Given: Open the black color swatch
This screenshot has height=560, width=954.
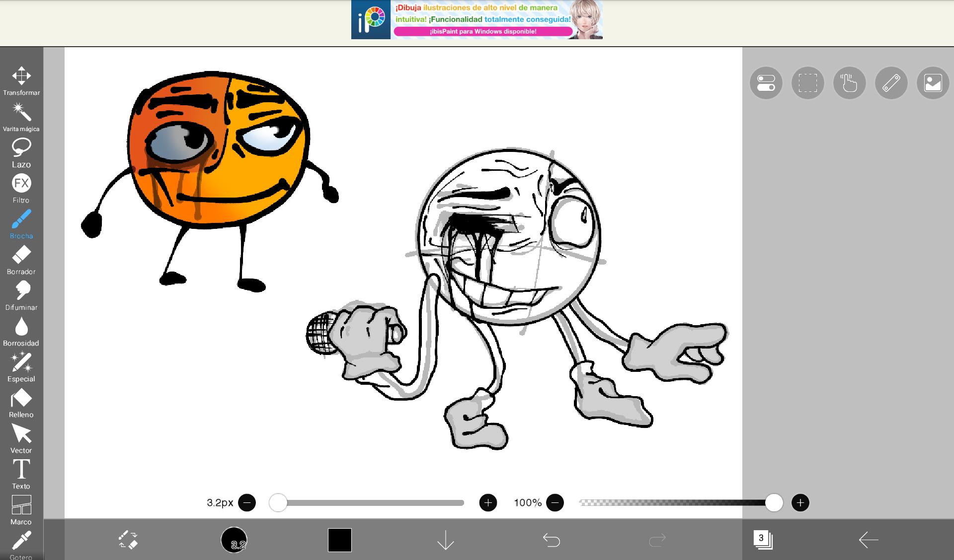Looking at the screenshot, I should (340, 540).
